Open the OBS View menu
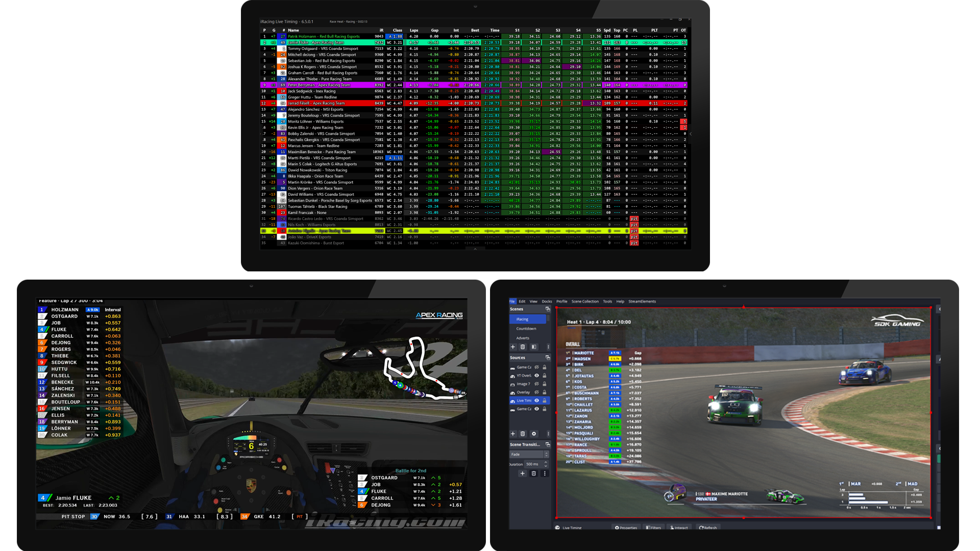The width and height of the screenshot is (980, 551). point(533,302)
